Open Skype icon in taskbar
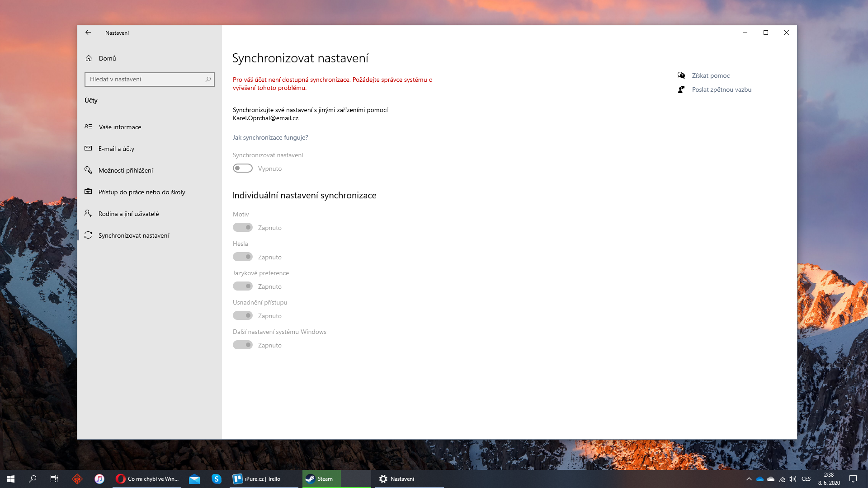Image resolution: width=868 pixels, height=488 pixels. click(217, 479)
